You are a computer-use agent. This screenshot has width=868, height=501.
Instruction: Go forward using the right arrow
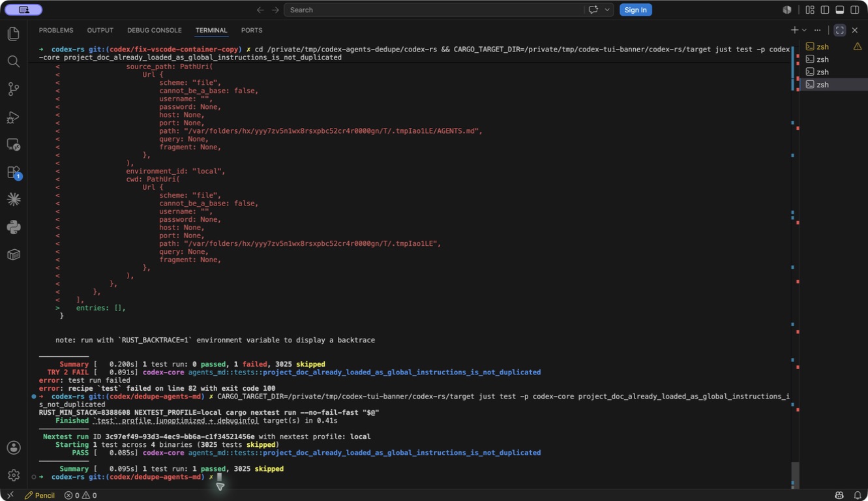coord(275,10)
